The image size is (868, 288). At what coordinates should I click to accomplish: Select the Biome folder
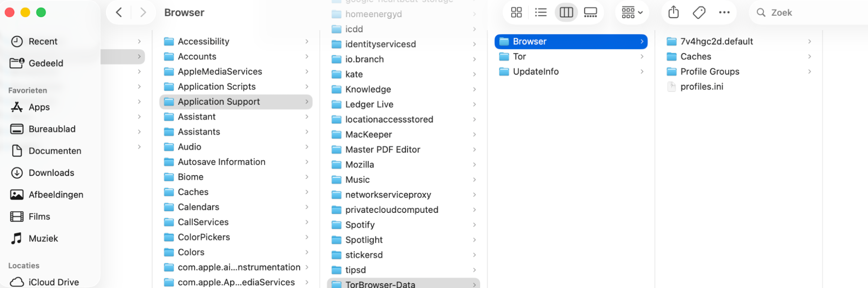coord(236,177)
